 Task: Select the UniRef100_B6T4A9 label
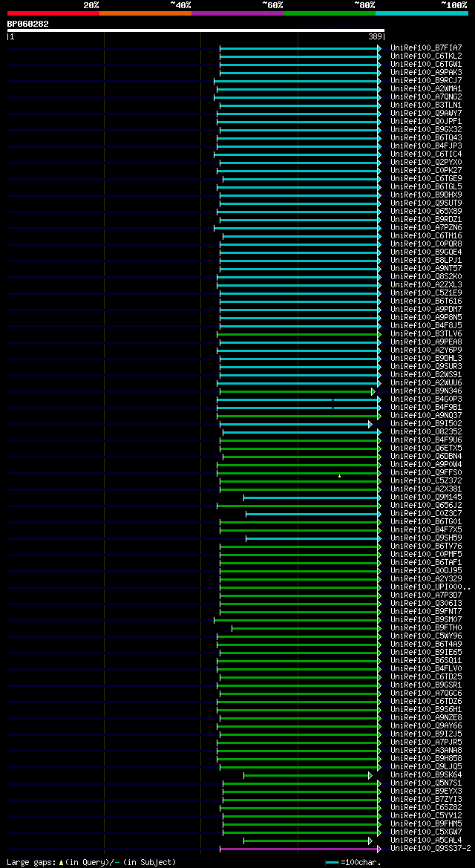click(x=426, y=645)
